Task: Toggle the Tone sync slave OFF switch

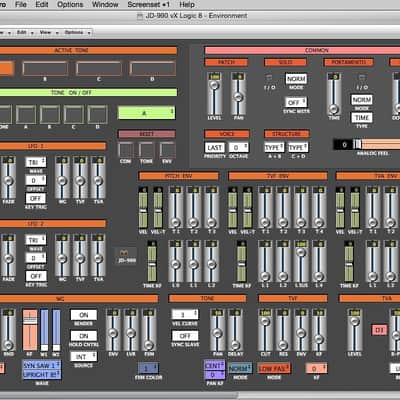Action: coord(185,336)
